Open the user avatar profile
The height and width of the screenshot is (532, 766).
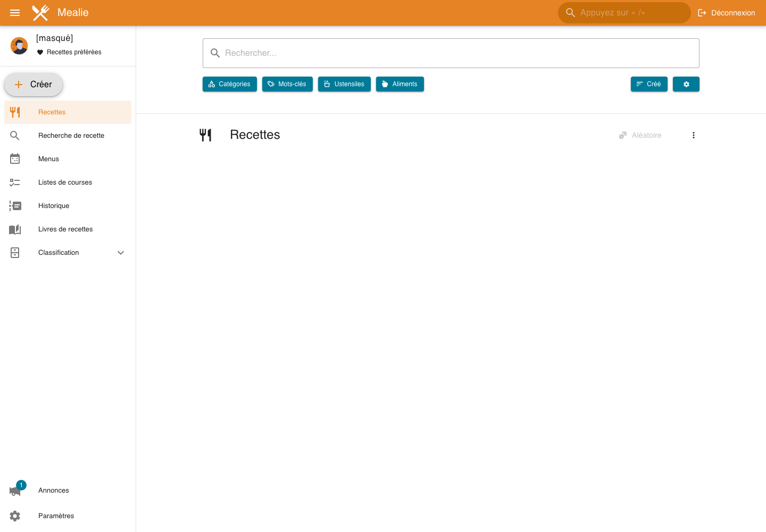coord(19,46)
